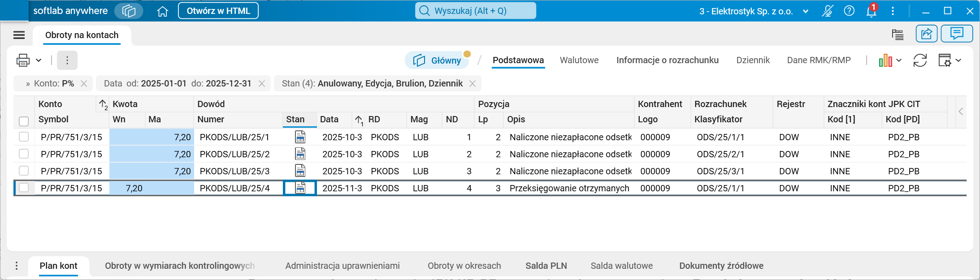
Task: Select the Obroty na kontach tab
Action: (x=82, y=35)
